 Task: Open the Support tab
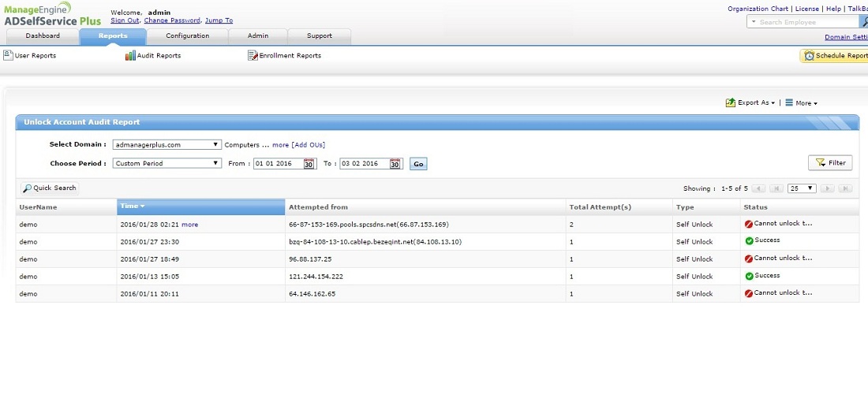320,36
